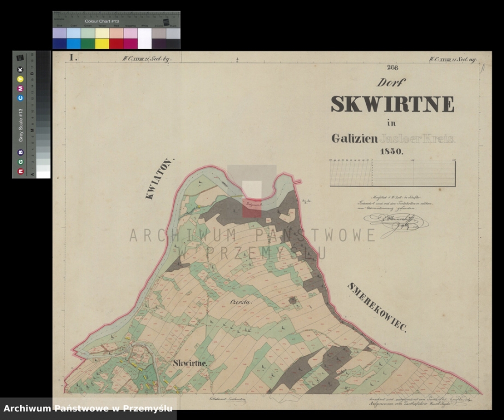Select the dark yellow swatch in colour chart

(x=102, y=44)
